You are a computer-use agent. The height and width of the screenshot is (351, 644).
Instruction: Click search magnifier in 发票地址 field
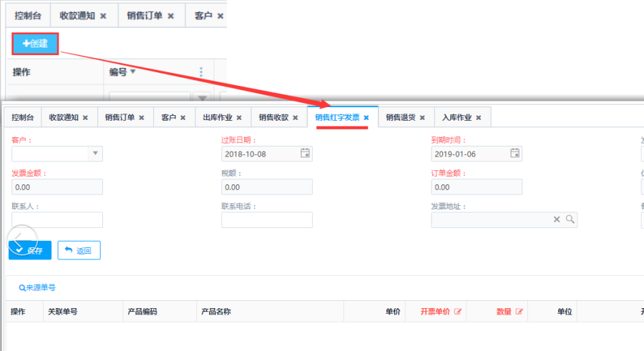[x=570, y=220]
